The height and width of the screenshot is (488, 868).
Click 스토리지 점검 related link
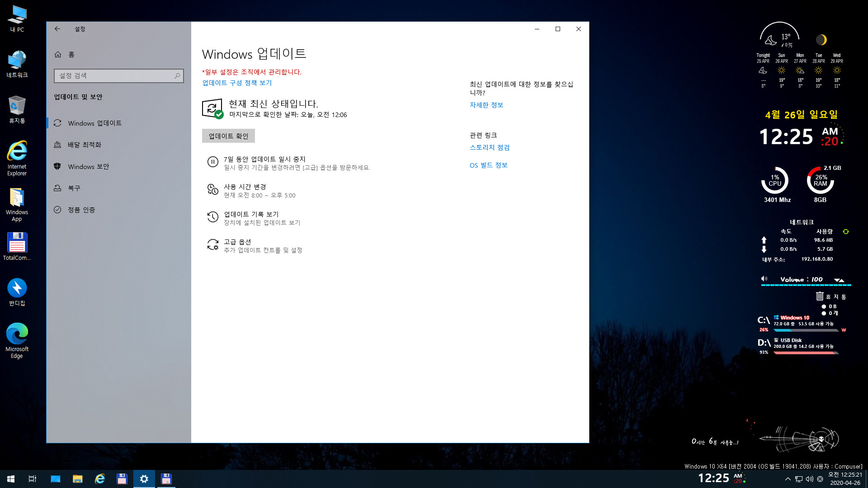click(x=489, y=147)
